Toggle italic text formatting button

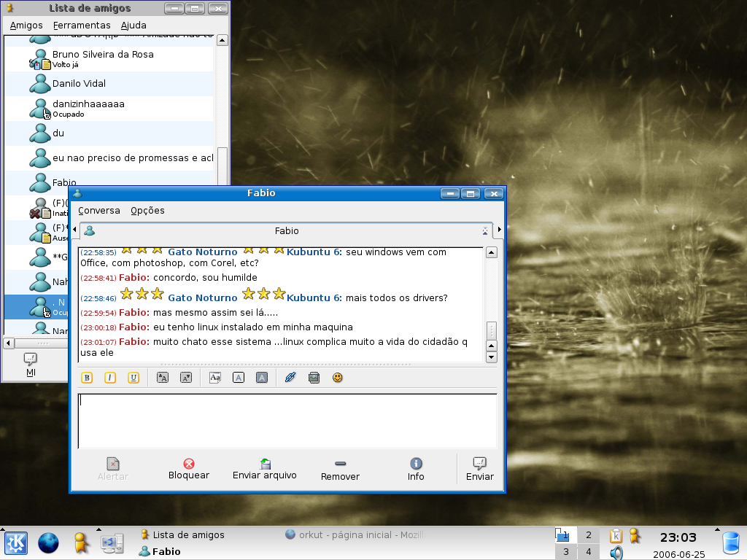click(110, 378)
